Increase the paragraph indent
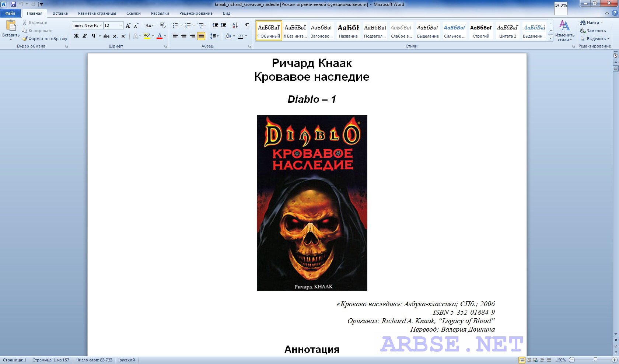 (x=223, y=25)
